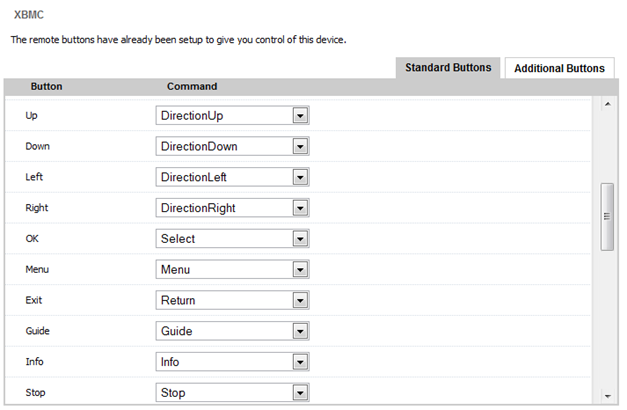Open the Left button command dropdown arrow

299,177
